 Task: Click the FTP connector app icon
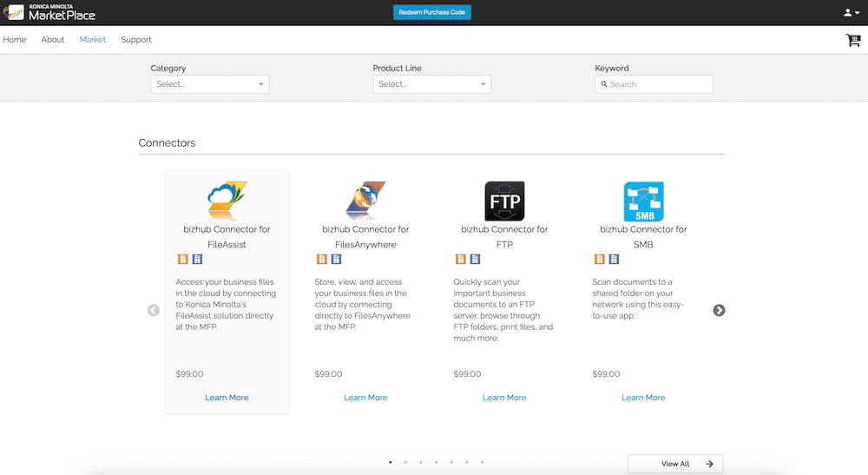[504, 201]
